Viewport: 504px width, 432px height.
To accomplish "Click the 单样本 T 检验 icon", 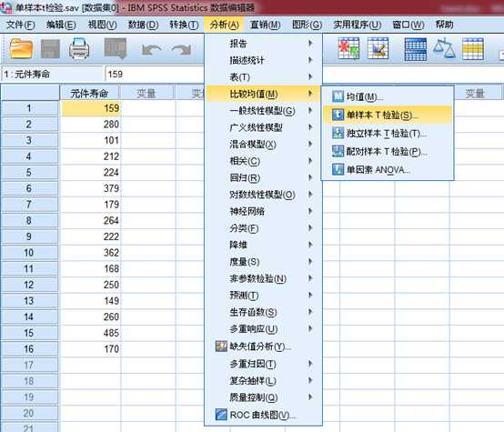I will coord(338,115).
